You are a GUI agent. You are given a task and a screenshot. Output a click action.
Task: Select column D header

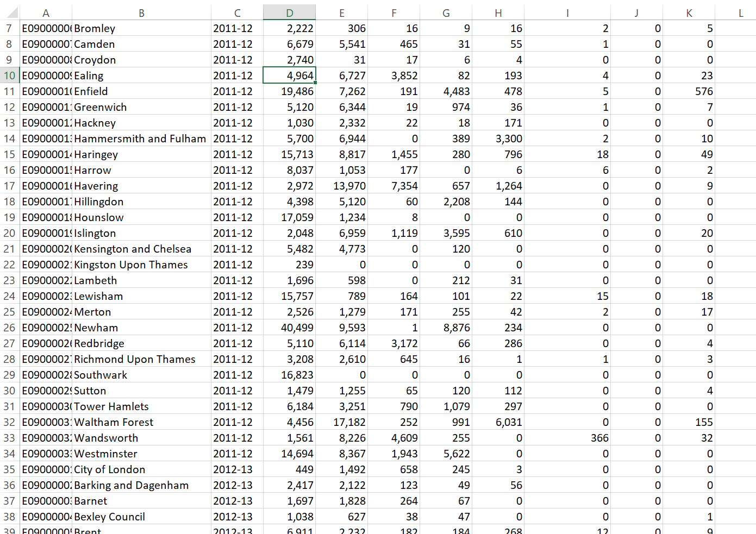point(289,12)
